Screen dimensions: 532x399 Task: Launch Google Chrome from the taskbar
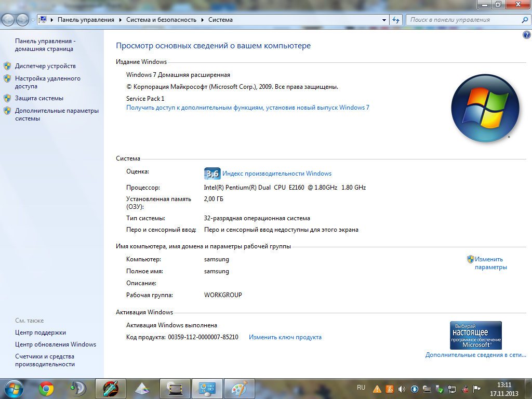(46, 389)
